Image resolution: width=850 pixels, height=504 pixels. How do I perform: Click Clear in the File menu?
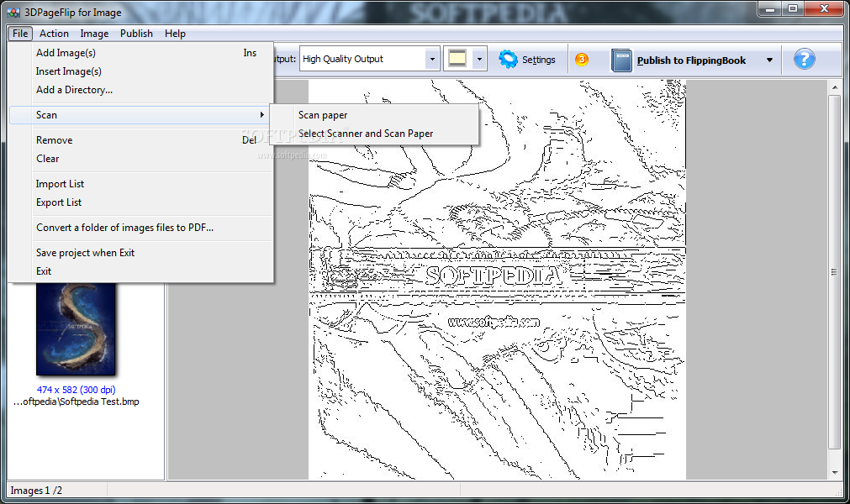coord(141,159)
